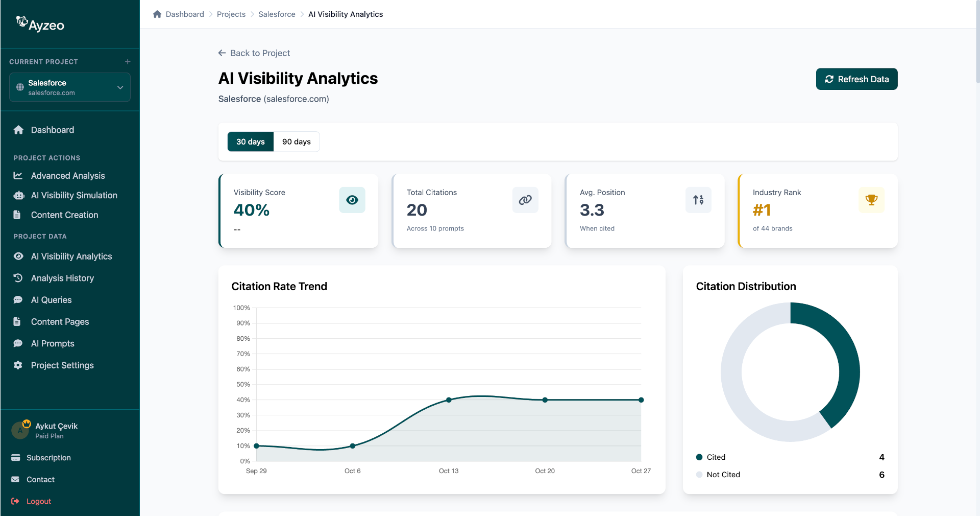Screen dimensions: 980x516
Task: Click the Citation Distribution donut chart
Action: (x=790, y=371)
